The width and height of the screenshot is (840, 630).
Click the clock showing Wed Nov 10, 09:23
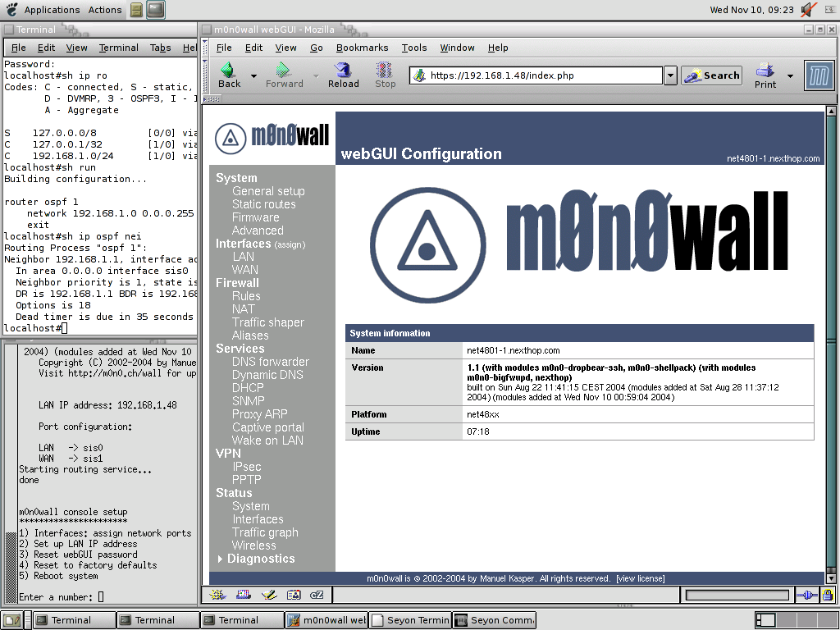[x=751, y=10]
